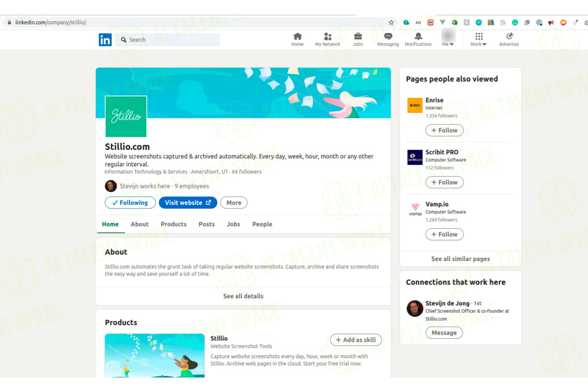
Task: Click 'Website Screenshot Tools' label
Action: tap(241, 346)
